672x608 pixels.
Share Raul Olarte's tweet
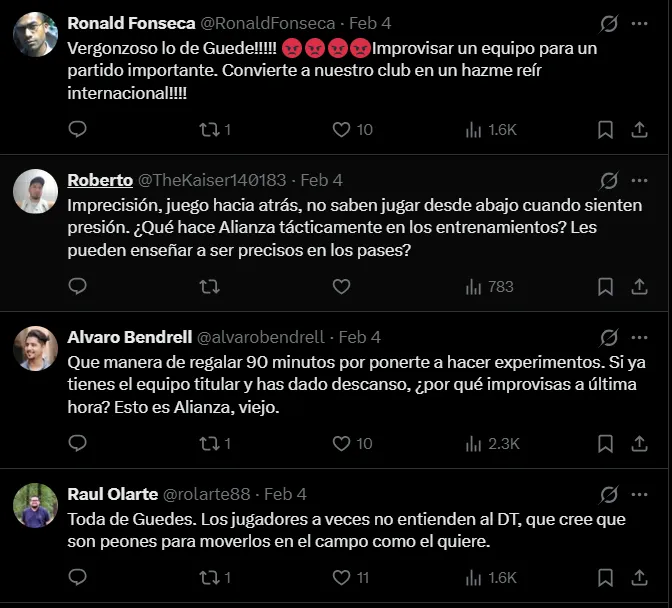[639, 577]
